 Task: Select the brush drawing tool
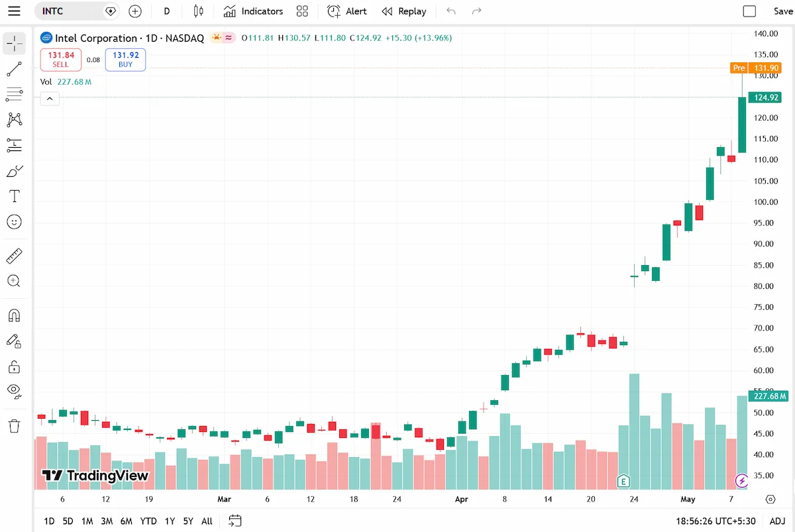(14, 171)
